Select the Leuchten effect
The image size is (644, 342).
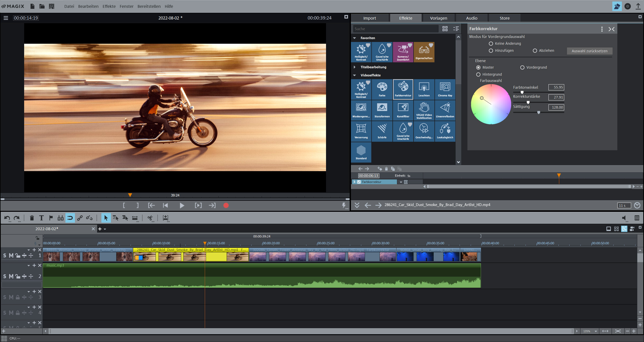[424, 89]
